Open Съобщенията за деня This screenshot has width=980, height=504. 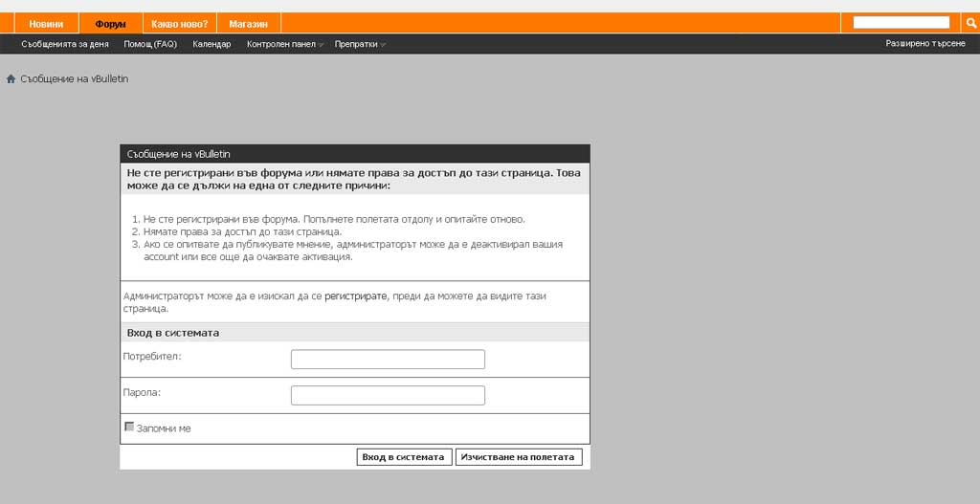[65, 44]
